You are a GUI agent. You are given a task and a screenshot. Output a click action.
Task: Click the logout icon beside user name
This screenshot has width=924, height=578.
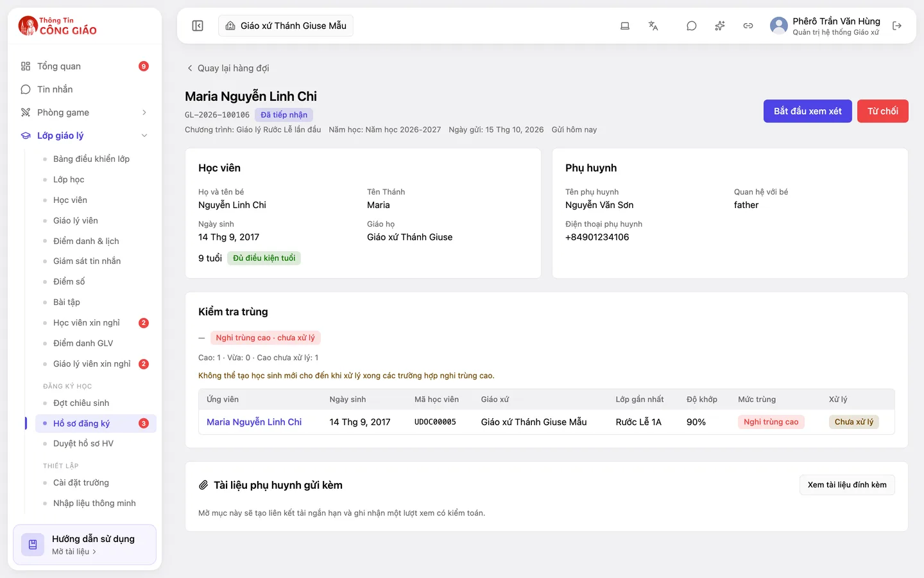(897, 26)
